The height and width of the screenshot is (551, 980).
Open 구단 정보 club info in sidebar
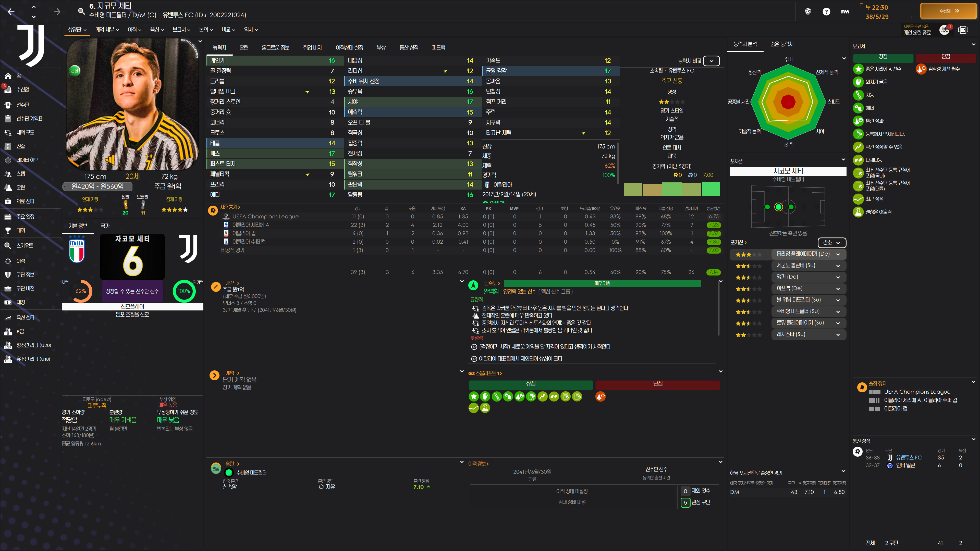(x=25, y=274)
